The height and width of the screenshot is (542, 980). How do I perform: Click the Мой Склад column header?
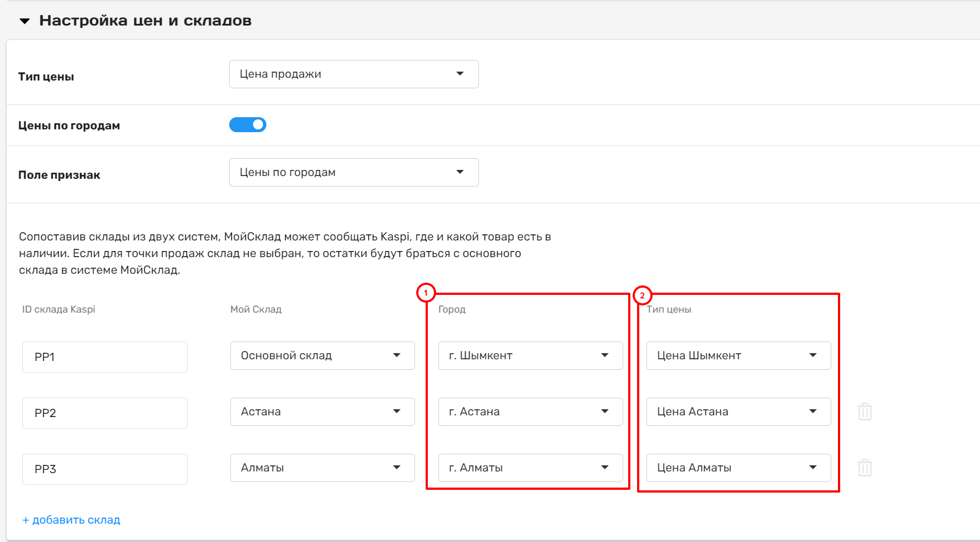(x=256, y=309)
